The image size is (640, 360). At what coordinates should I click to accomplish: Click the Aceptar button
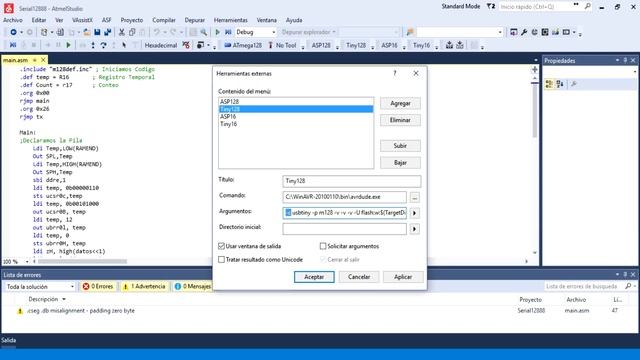314,277
